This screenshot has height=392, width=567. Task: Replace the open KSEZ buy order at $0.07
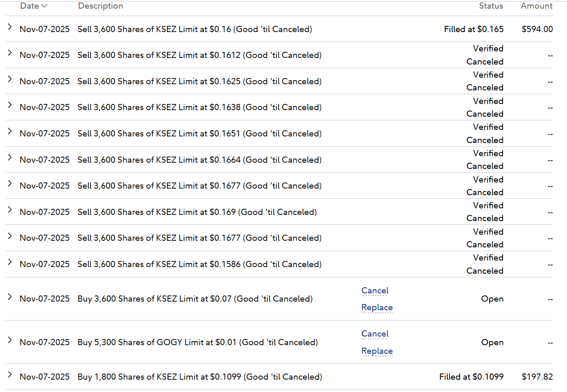tap(377, 307)
